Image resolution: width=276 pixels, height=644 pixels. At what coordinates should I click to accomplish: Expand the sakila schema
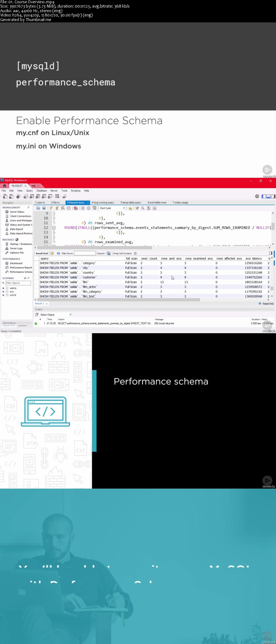click(x=4, y=288)
